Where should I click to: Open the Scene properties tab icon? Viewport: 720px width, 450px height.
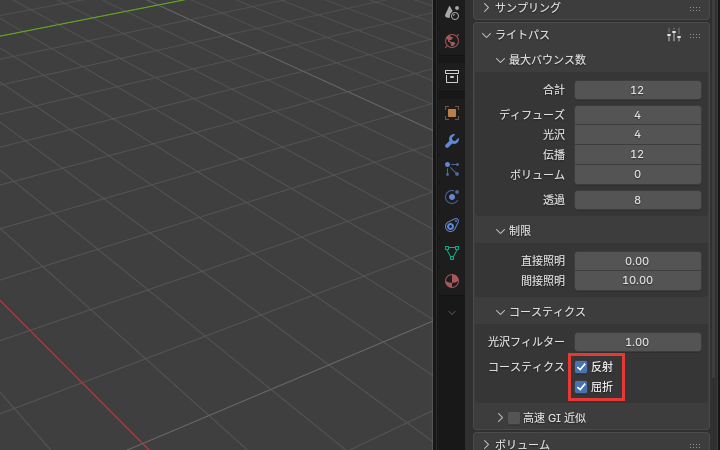(452, 13)
